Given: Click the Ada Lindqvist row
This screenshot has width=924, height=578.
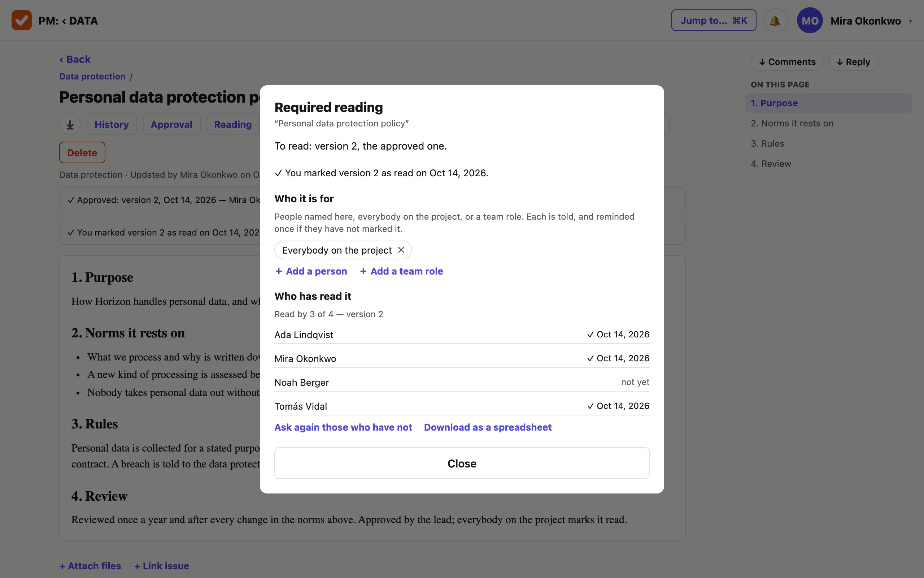Looking at the screenshot, I should (462, 335).
